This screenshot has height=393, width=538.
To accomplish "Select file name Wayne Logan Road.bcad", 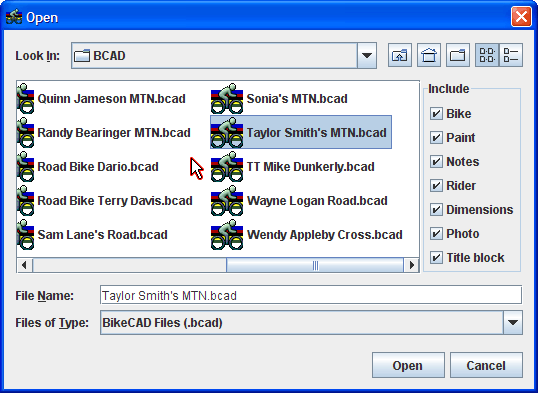I will click(317, 200).
